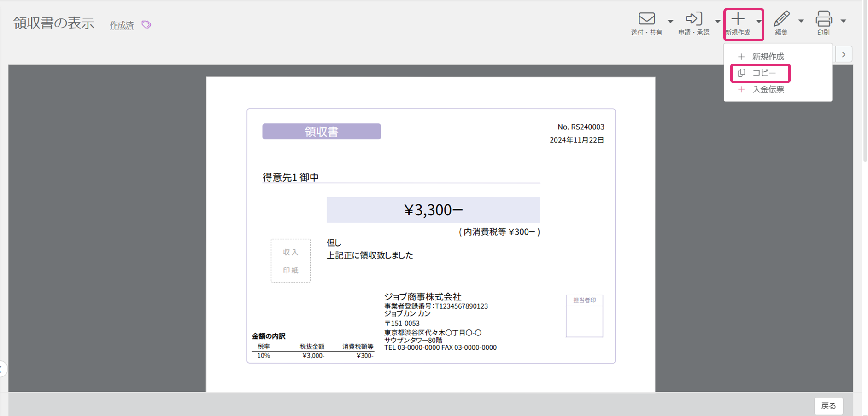The width and height of the screenshot is (868, 416).
Task: Click the 担当者印 box on the receipt
Action: pos(584,316)
